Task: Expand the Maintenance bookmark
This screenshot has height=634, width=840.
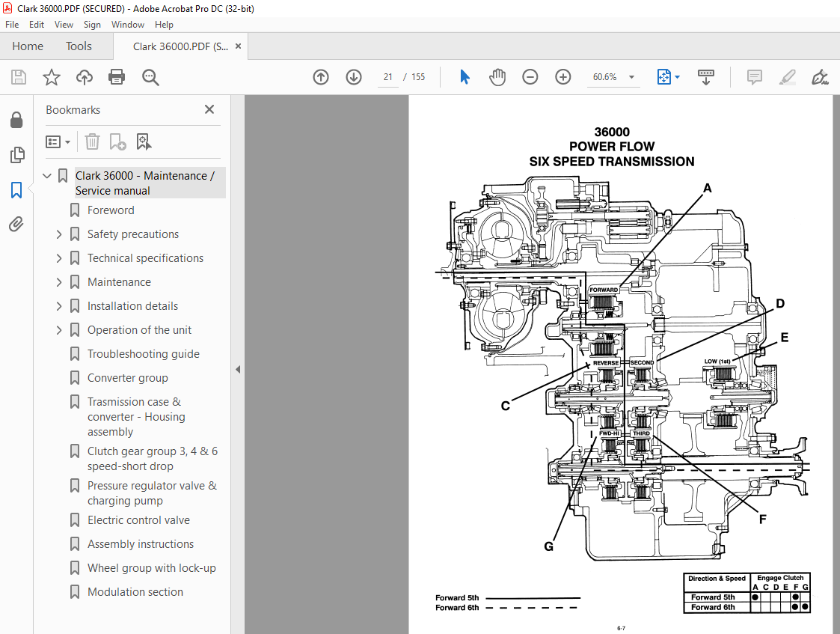Action: click(59, 282)
